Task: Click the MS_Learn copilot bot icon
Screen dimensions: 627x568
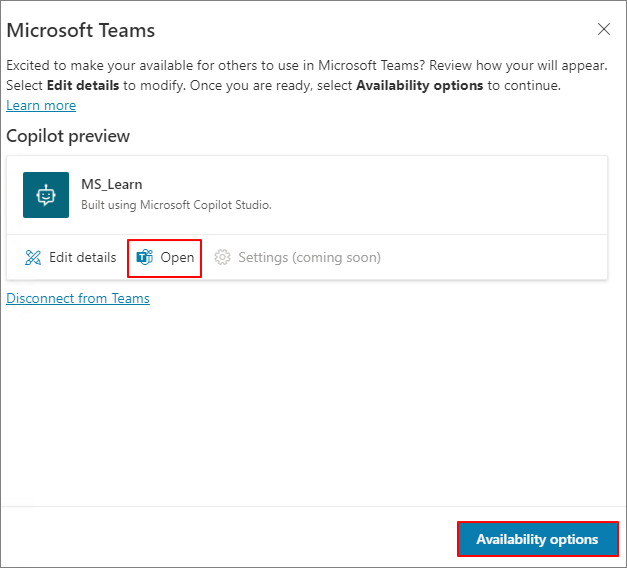Action: (x=46, y=195)
